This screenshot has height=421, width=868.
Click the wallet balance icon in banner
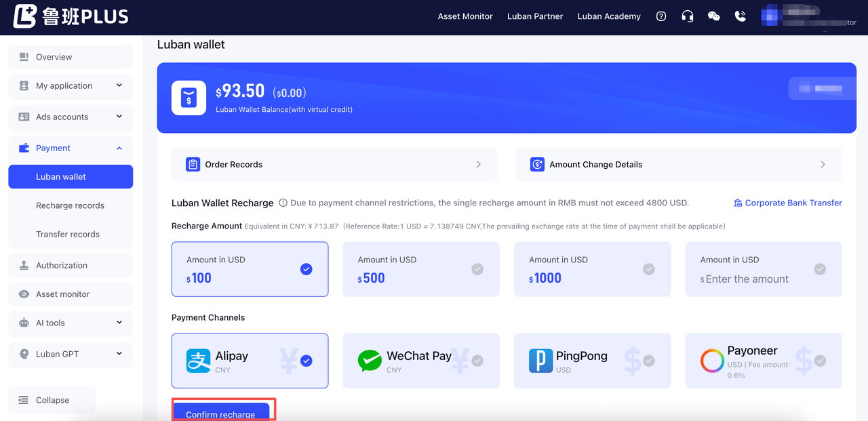click(x=189, y=98)
